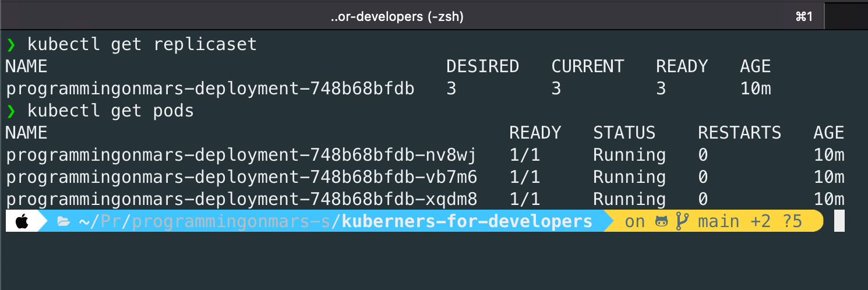
Task: Click the GitHub octocat icon in prompt
Action: tap(661, 222)
